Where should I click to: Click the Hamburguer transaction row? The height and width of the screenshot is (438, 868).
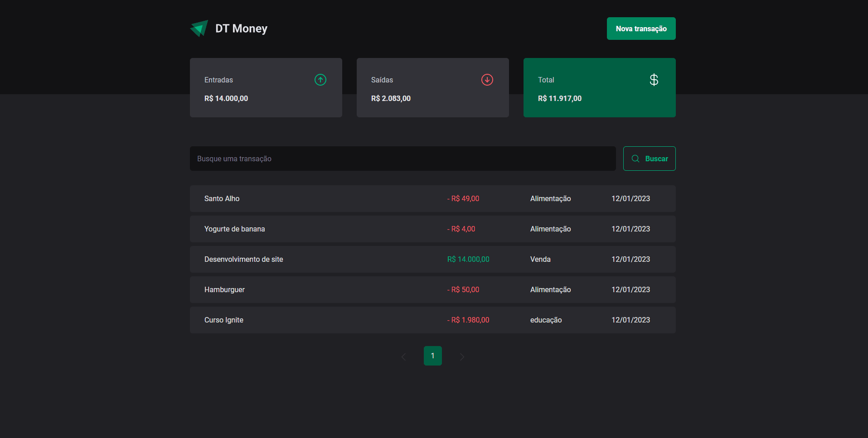click(x=224, y=290)
